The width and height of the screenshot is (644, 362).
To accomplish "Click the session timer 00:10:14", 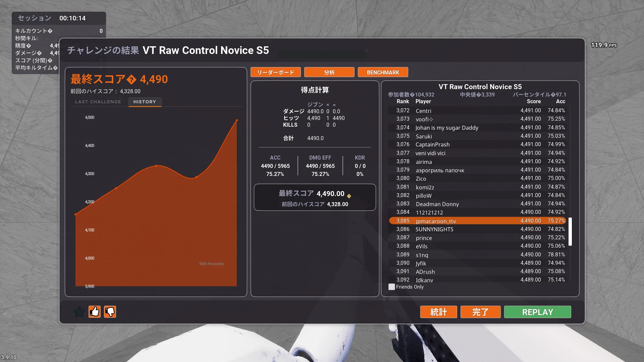I will point(72,18).
